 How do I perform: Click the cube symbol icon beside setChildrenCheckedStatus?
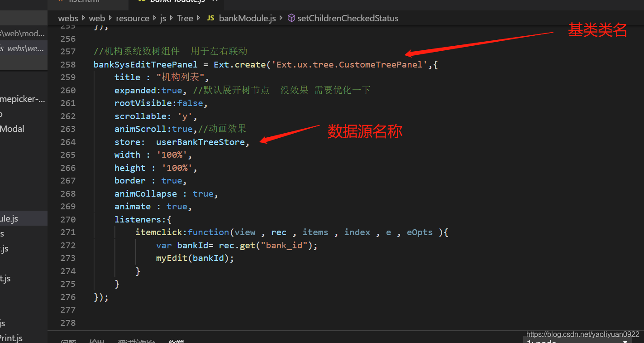[x=291, y=18]
